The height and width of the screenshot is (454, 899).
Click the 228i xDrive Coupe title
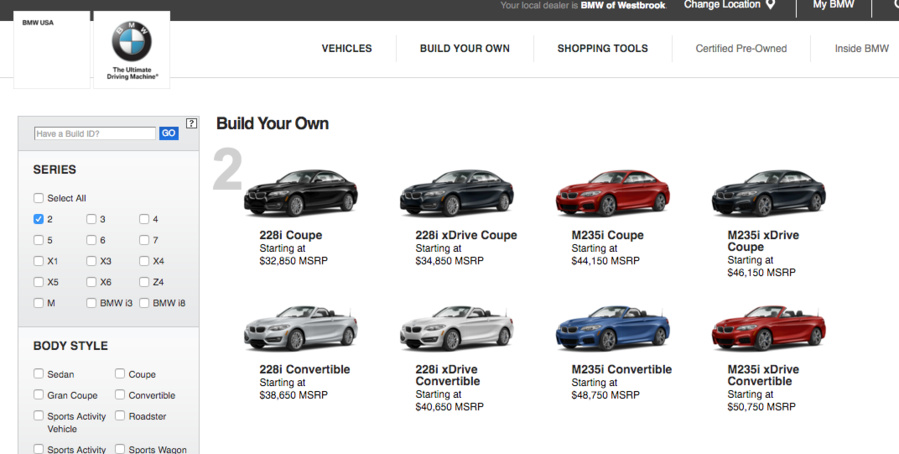(x=466, y=235)
